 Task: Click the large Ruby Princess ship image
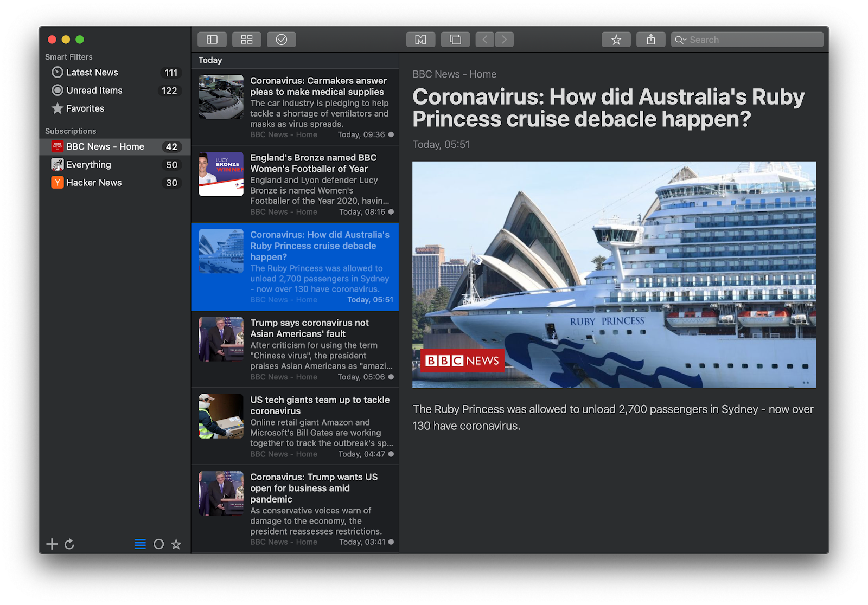click(x=614, y=274)
